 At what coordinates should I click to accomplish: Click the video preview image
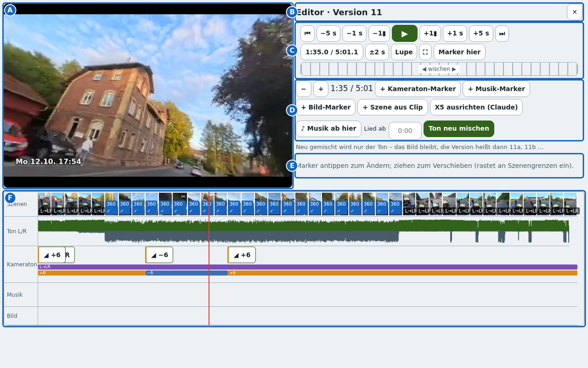148,95
